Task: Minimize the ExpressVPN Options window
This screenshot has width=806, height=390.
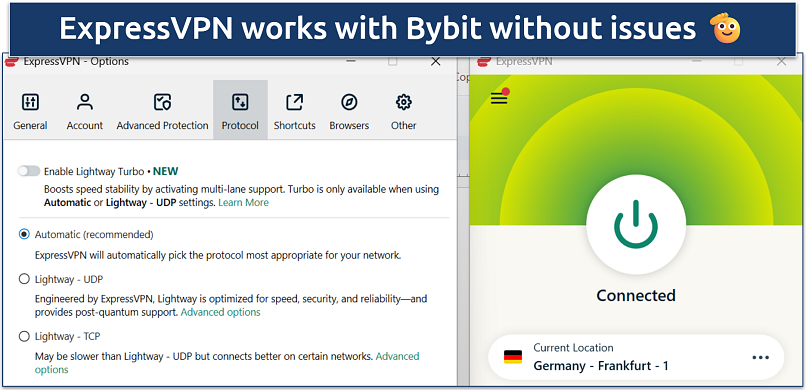Action: click(351, 62)
